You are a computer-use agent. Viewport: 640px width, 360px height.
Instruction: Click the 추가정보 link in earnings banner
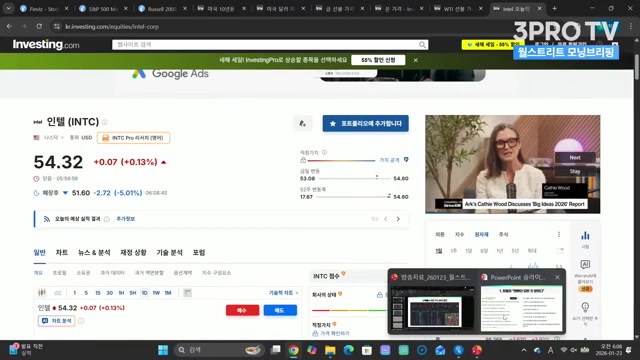click(126, 219)
